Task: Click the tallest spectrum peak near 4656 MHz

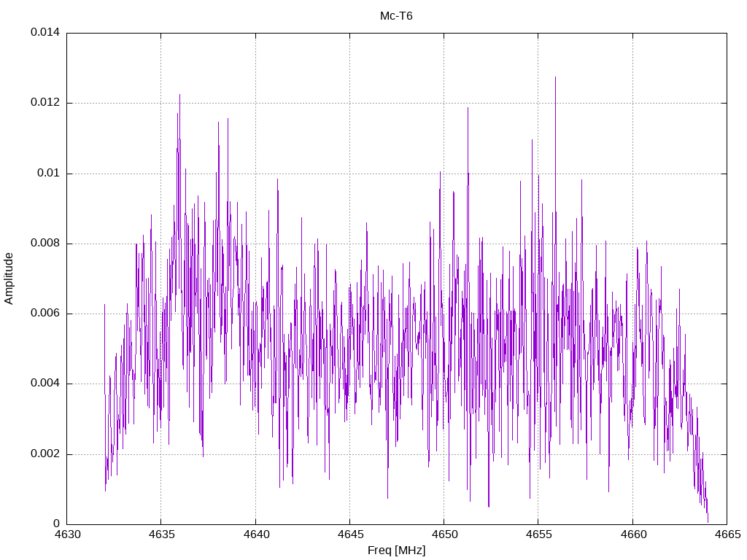Action: click(555, 77)
